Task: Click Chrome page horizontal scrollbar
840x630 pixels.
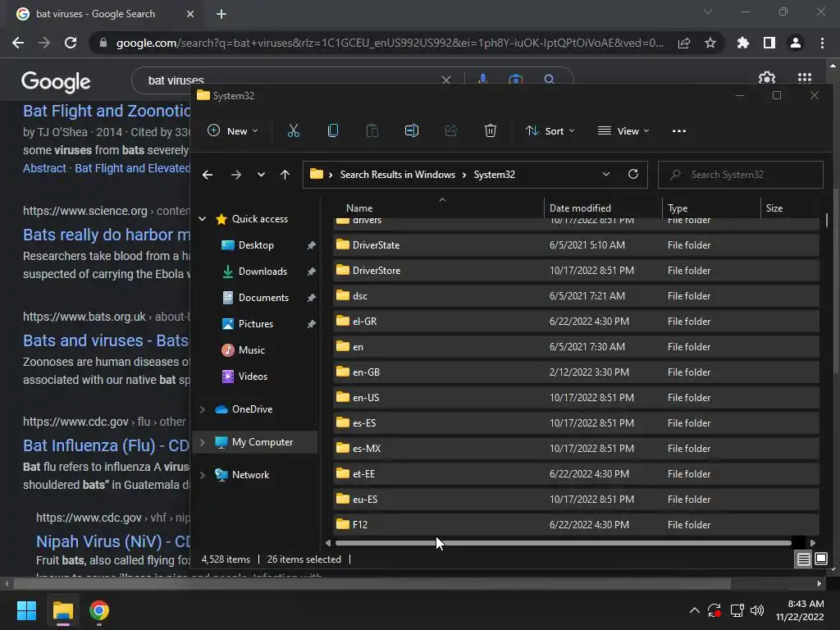Action: (372, 583)
